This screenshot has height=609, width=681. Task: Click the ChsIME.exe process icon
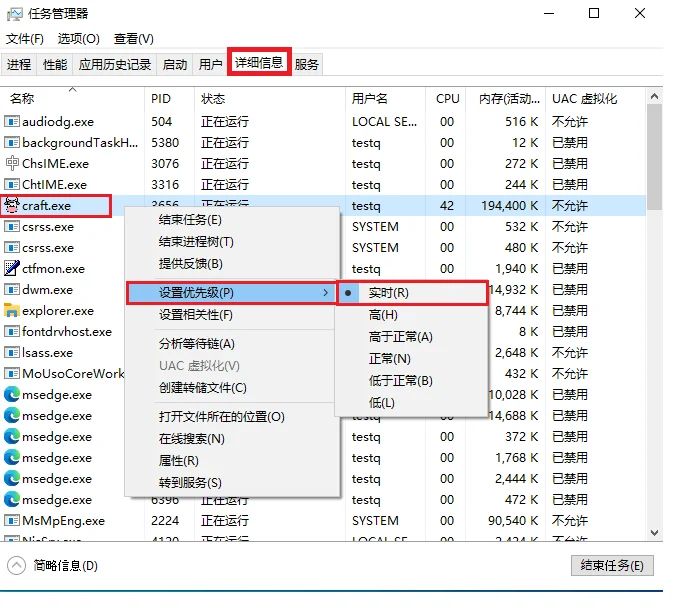(x=13, y=163)
